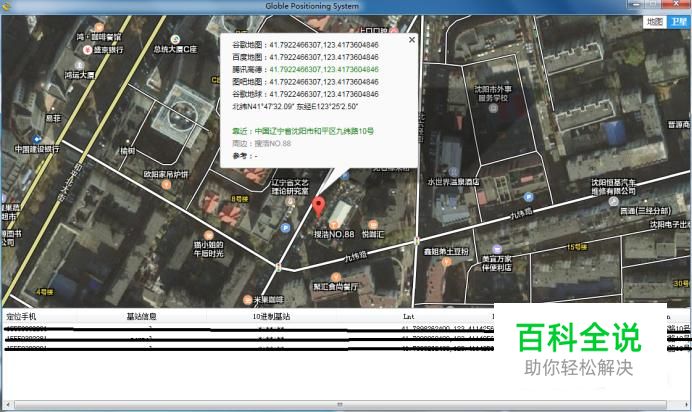Click the scrollbar right arrow button

[685, 405]
